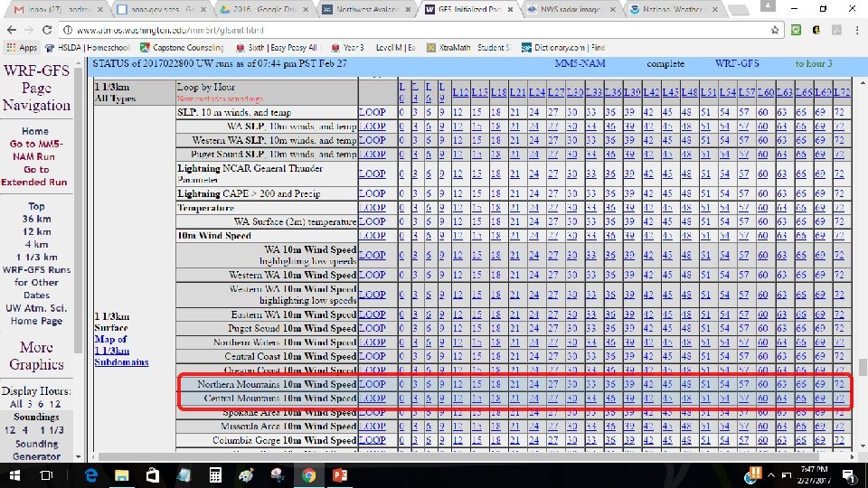The image size is (868, 488).
Task: Click Home in the navigation sidebar
Action: 35,131
